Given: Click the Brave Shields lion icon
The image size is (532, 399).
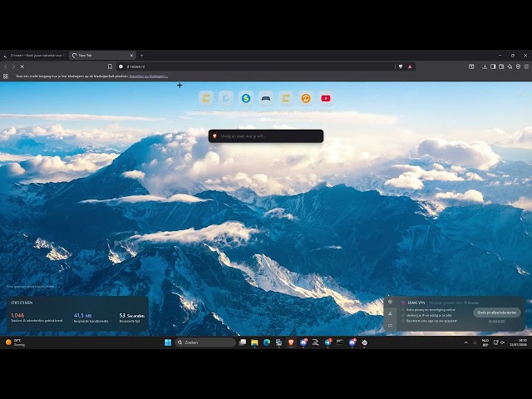Looking at the screenshot, I should [401, 66].
